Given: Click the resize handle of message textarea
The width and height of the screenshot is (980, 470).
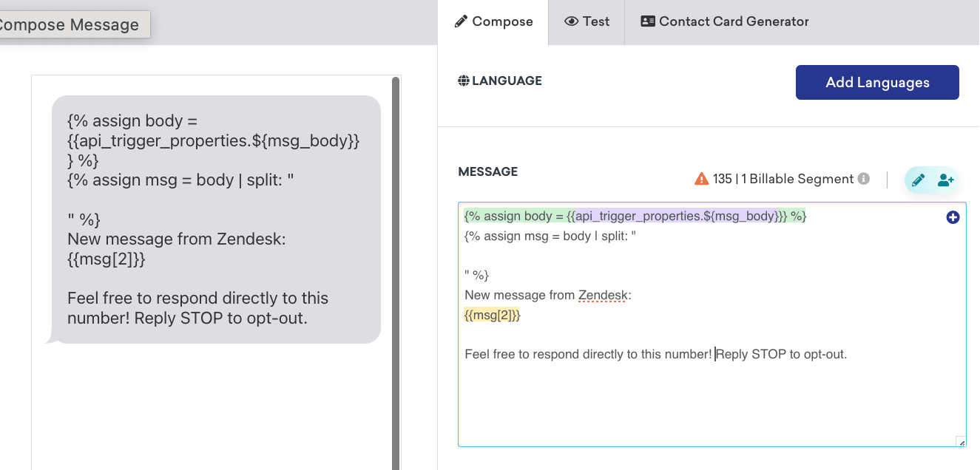Looking at the screenshot, I should pos(960,442).
